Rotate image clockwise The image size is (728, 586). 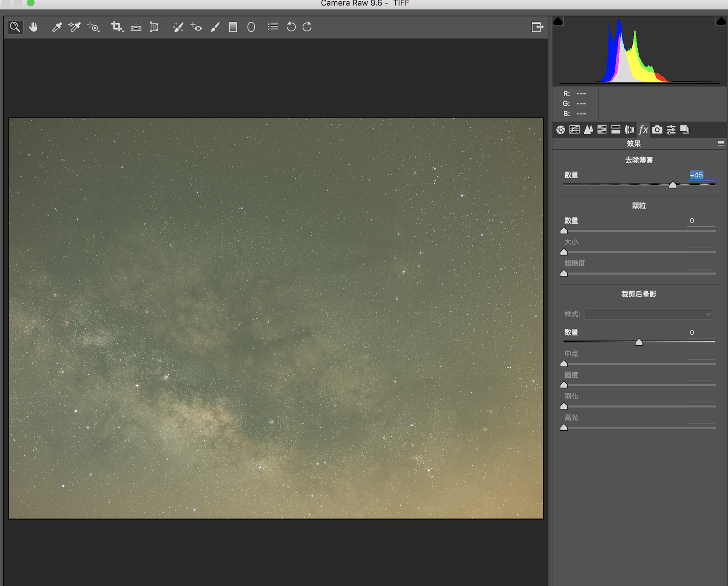(307, 27)
